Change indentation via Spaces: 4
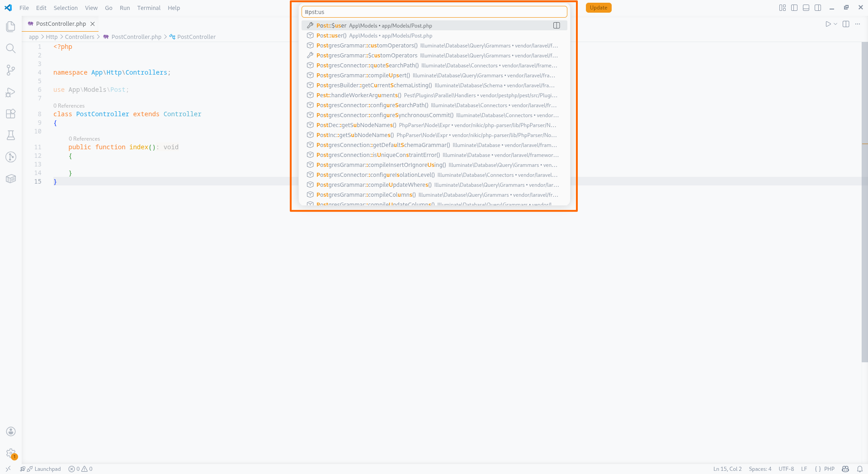 point(760,469)
